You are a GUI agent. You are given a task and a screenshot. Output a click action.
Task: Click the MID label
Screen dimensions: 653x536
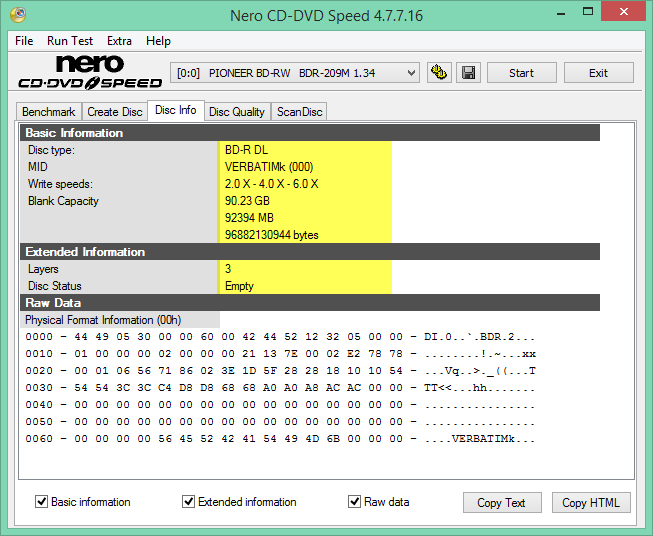(37, 167)
